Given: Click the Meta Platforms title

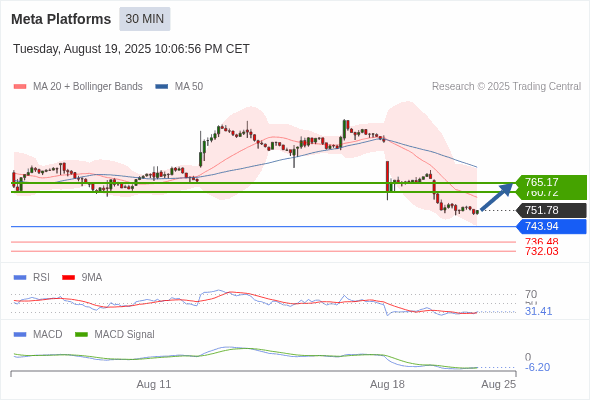Looking at the screenshot, I should (61, 19).
